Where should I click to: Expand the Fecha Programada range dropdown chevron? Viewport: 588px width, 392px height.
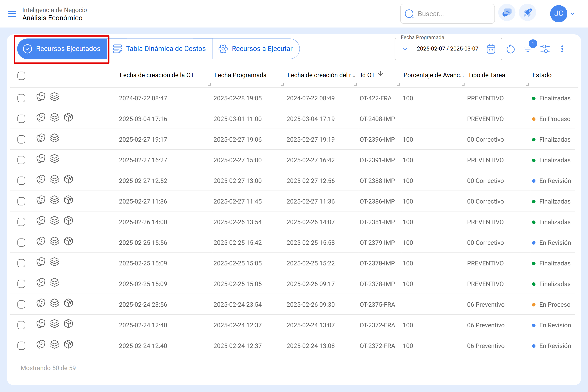[x=405, y=49]
